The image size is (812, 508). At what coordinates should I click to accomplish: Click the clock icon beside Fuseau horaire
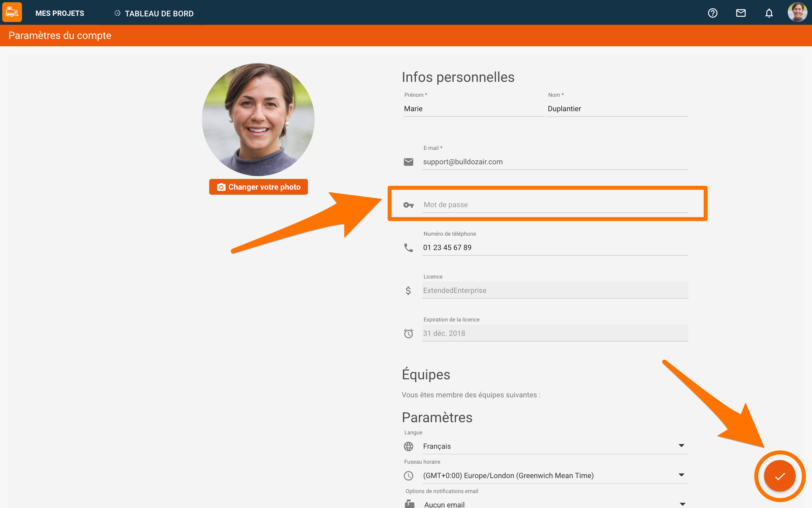point(408,476)
